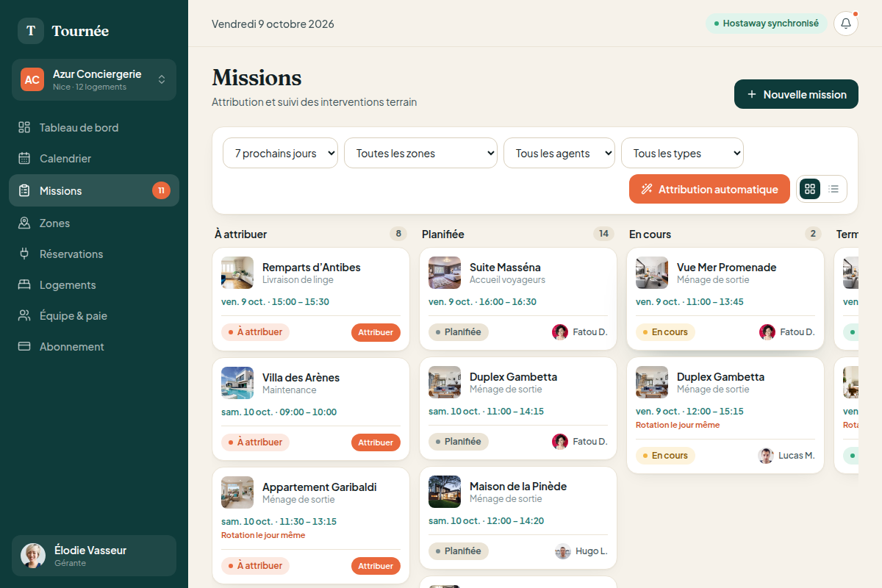Go to Tableau de bord
This screenshot has height=588, width=882.
pos(94,127)
